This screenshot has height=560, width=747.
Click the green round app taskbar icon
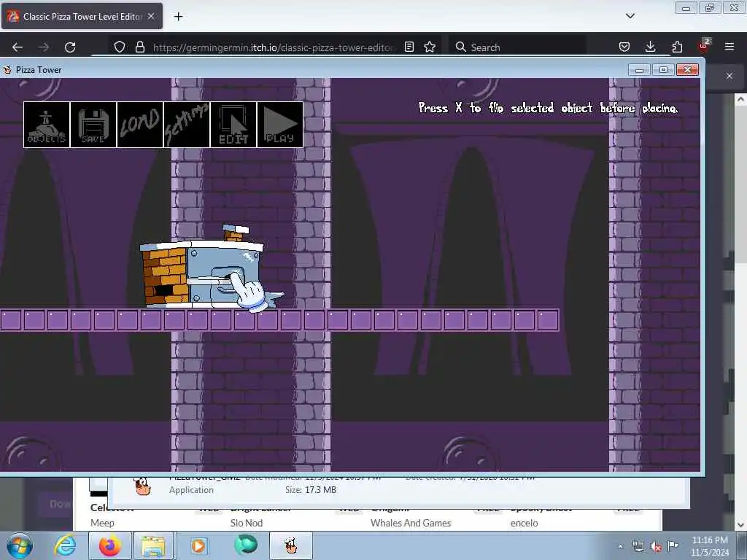tap(246, 545)
